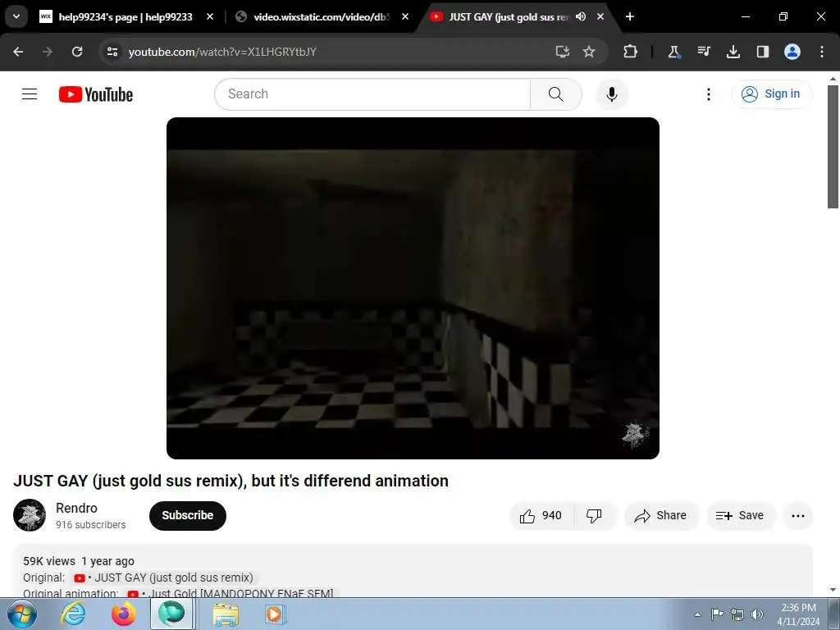The height and width of the screenshot is (630, 840).
Task: Launch Firefox from the taskbar
Action: point(124,614)
